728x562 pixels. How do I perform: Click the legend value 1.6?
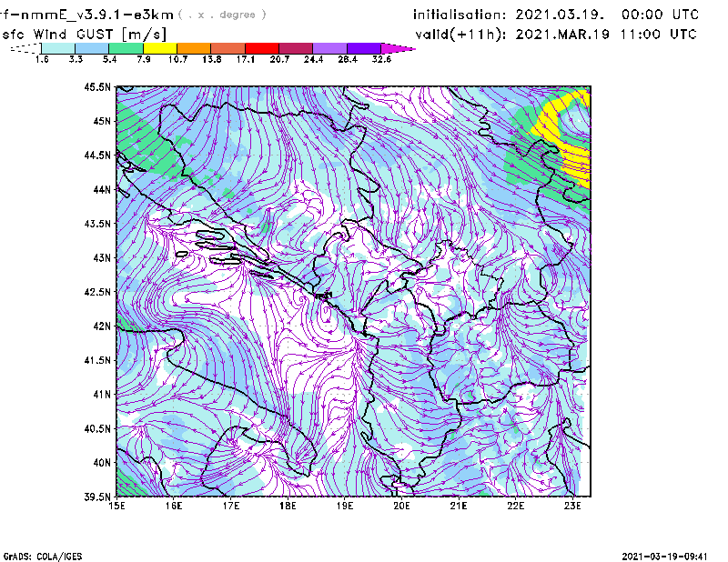click(x=42, y=59)
